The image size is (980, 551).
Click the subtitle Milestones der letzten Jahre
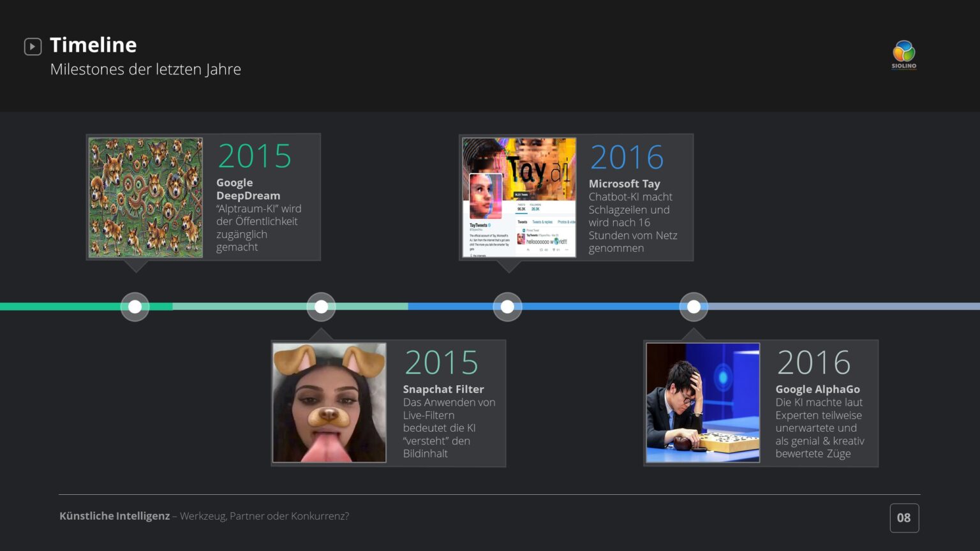point(145,70)
